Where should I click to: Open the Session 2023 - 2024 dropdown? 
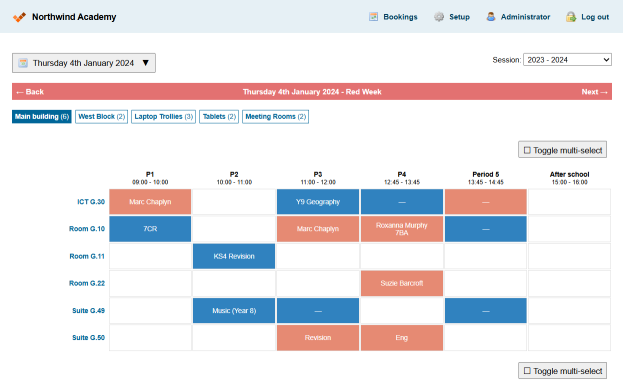[x=567, y=60]
